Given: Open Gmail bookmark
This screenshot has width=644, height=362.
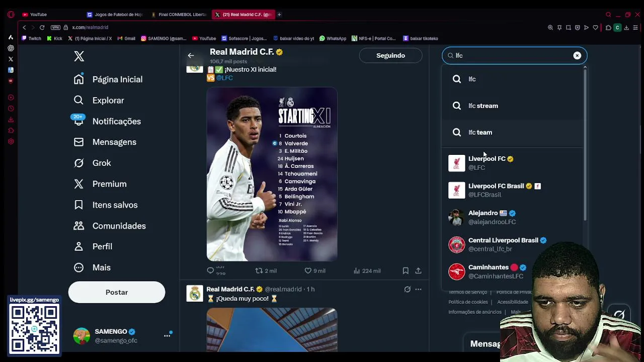Looking at the screenshot, I should pos(126,38).
